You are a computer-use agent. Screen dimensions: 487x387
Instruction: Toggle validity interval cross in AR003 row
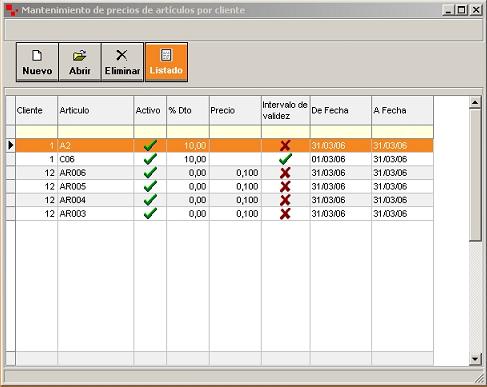click(285, 214)
